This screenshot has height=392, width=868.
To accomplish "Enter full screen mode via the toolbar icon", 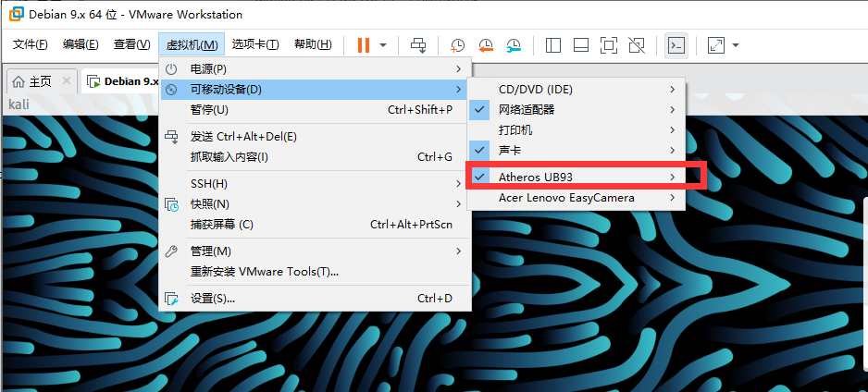I will point(609,45).
